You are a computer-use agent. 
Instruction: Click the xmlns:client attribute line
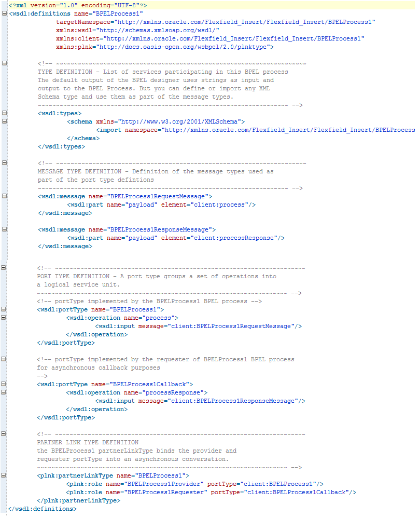click(210, 38)
